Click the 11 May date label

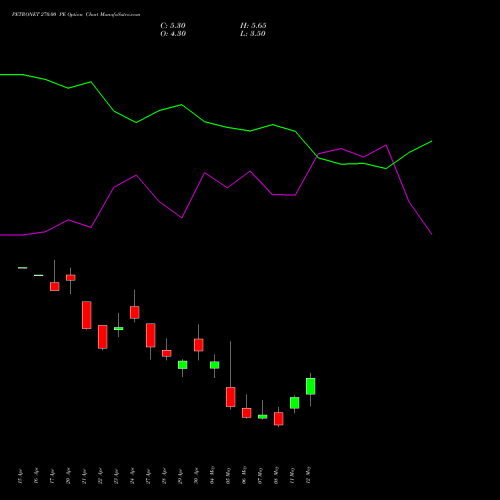click(x=292, y=475)
